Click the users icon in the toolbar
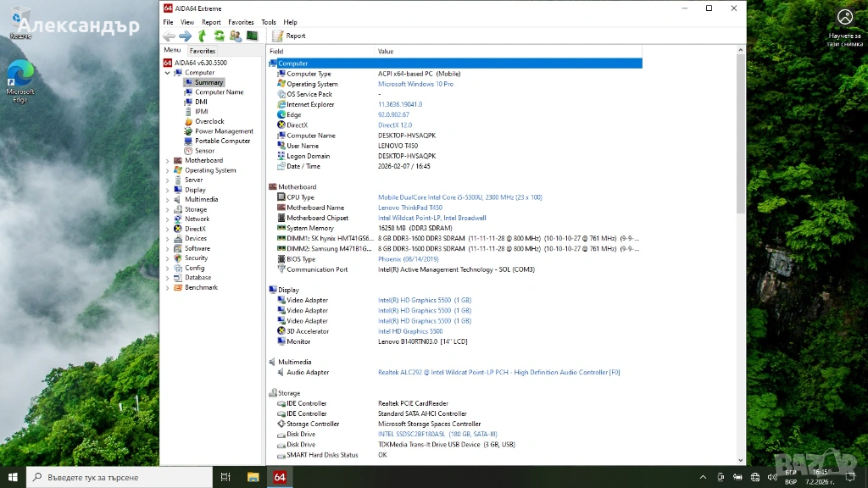 click(235, 36)
